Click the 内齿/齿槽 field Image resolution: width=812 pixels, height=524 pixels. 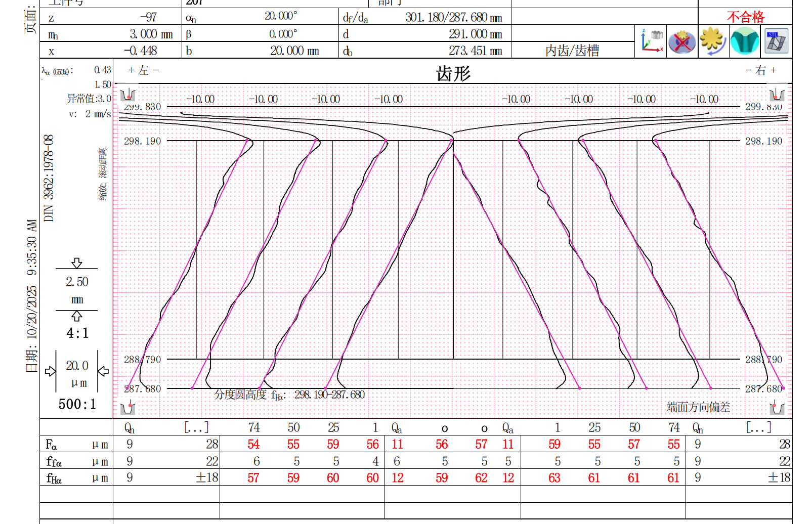pyautogui.click(x=572, y=51)
